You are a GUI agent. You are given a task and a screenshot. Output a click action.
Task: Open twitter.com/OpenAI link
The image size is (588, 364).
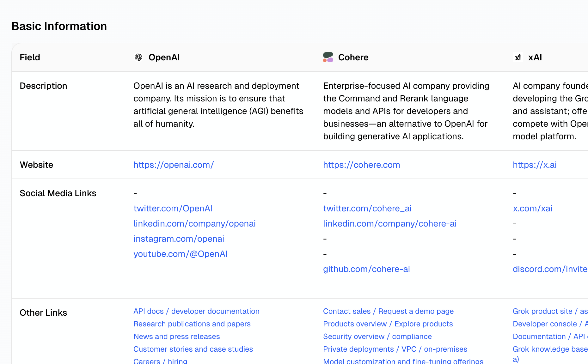click(173, 208)
